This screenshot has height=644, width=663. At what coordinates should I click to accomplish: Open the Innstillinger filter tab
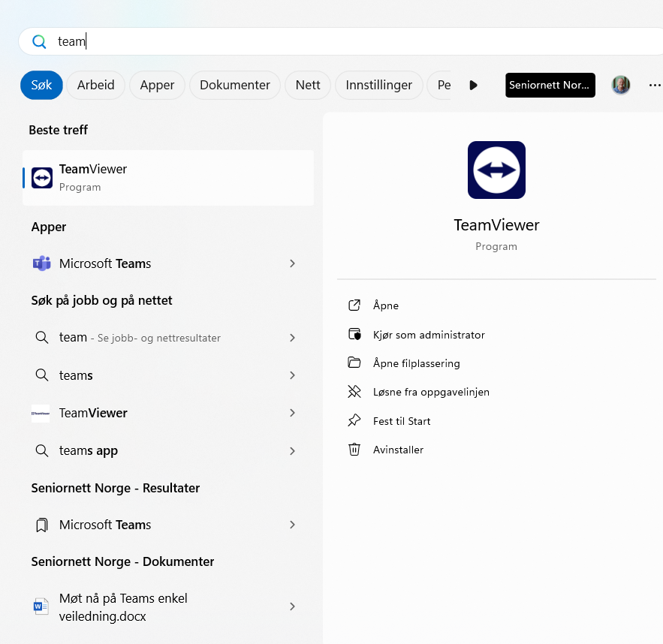pyautogui.click(x=378, y=85)
